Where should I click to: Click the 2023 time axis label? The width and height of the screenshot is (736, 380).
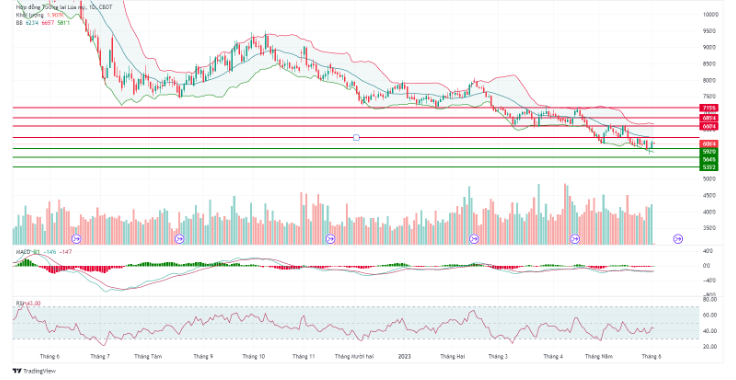[404, 357]
